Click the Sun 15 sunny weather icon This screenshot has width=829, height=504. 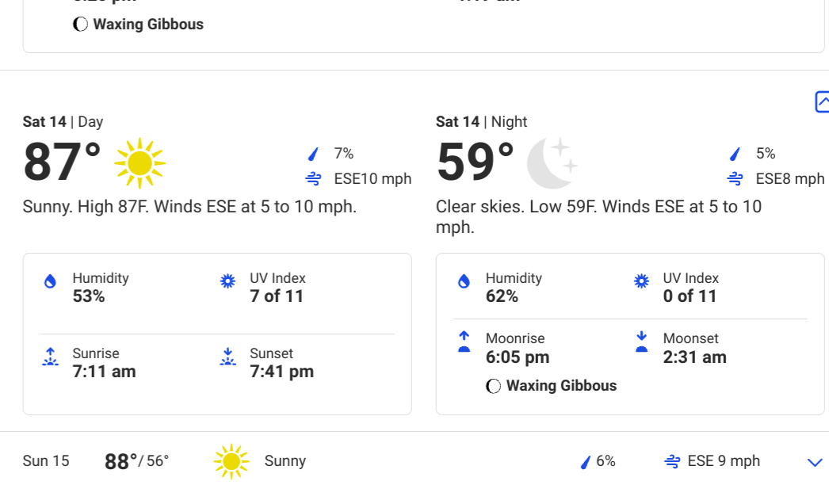[x=231, y=462]
